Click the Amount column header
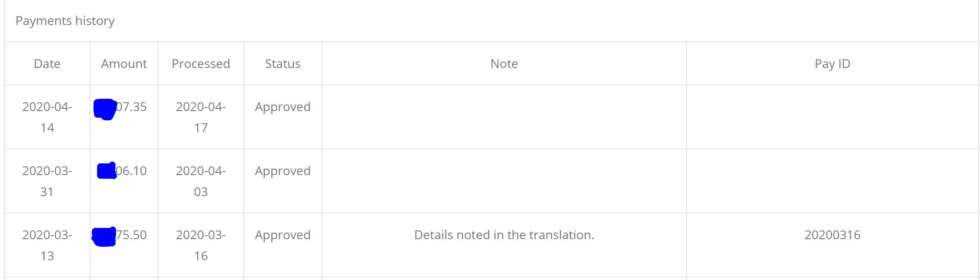Screen dimensions: 980x280 coord(124,64)
